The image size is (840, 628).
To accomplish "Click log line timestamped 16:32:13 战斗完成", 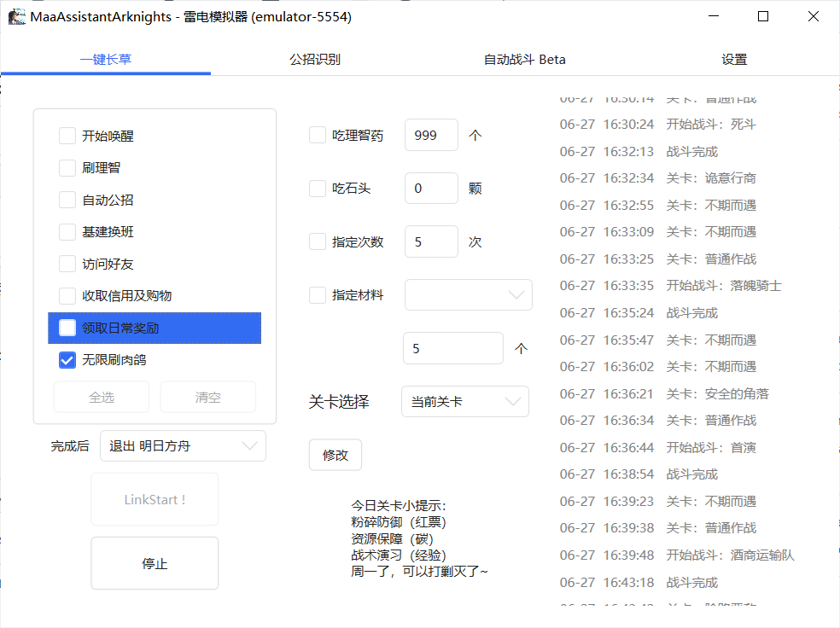I will click(x=639, y=152).
